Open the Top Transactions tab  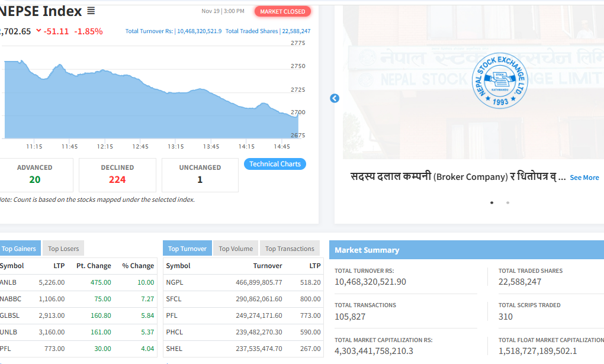click(x=290, y=249)
